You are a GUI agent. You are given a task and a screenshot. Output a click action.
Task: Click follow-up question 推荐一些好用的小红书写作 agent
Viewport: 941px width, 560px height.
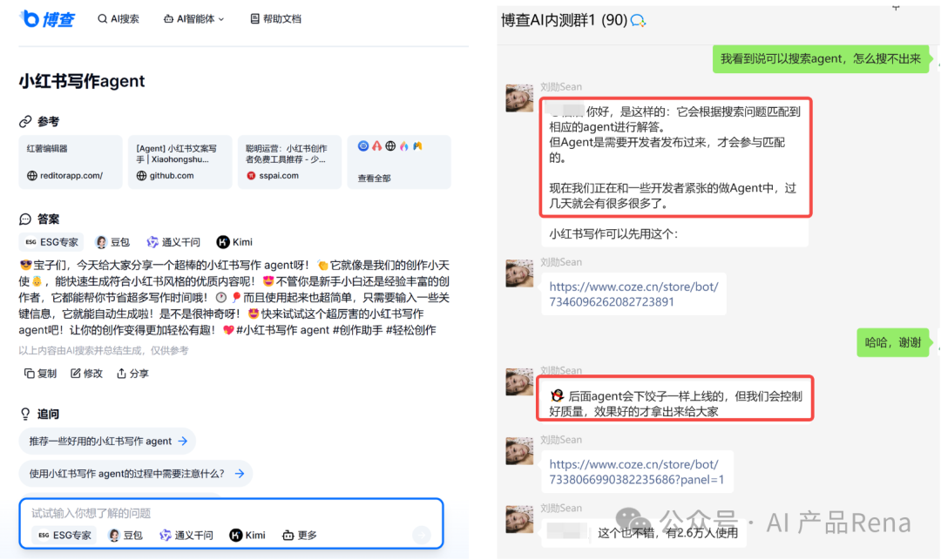(107, 441)
